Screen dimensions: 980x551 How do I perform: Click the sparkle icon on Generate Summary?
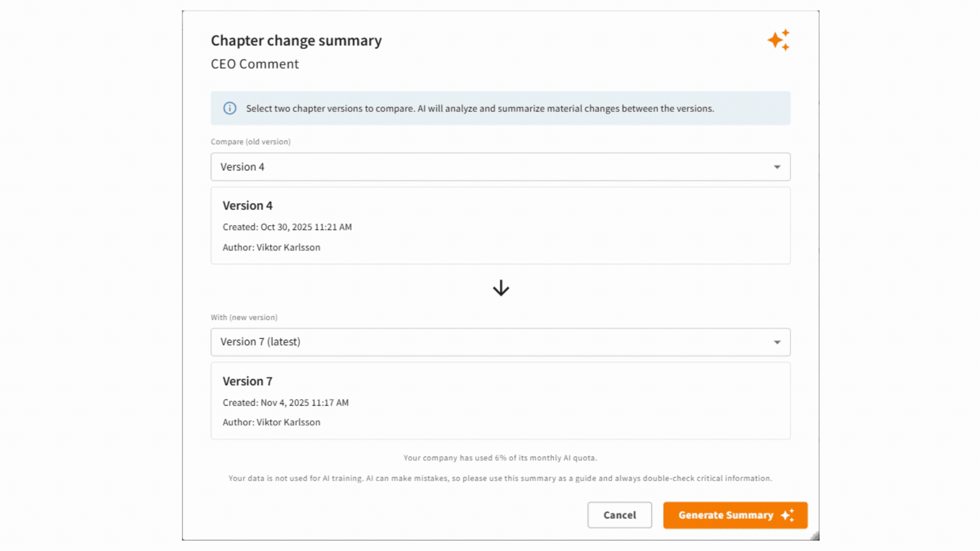(788, 515)
